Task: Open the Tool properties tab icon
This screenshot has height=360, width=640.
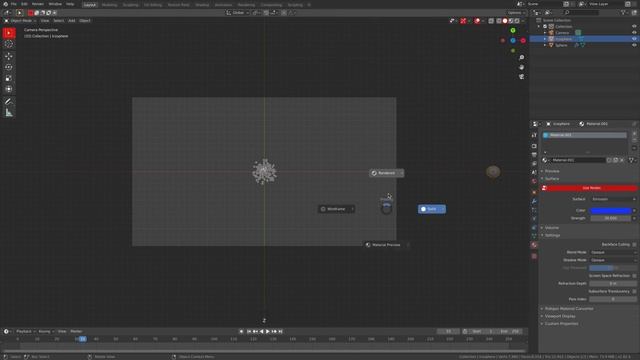Action: (534, 135)
